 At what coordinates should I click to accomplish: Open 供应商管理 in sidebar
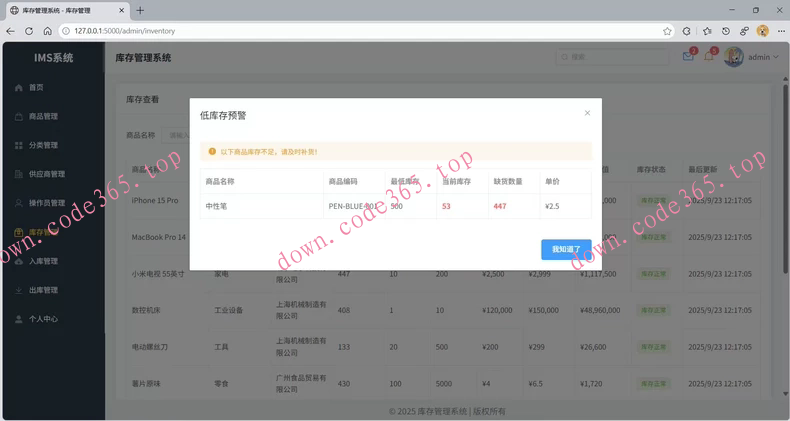(53, 174)
